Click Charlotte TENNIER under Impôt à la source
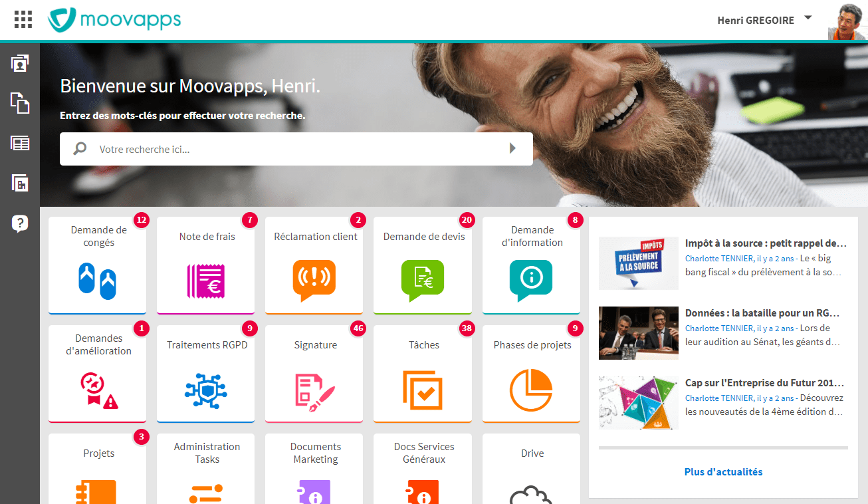Viewport: 868px width, 504px height. 719,258
